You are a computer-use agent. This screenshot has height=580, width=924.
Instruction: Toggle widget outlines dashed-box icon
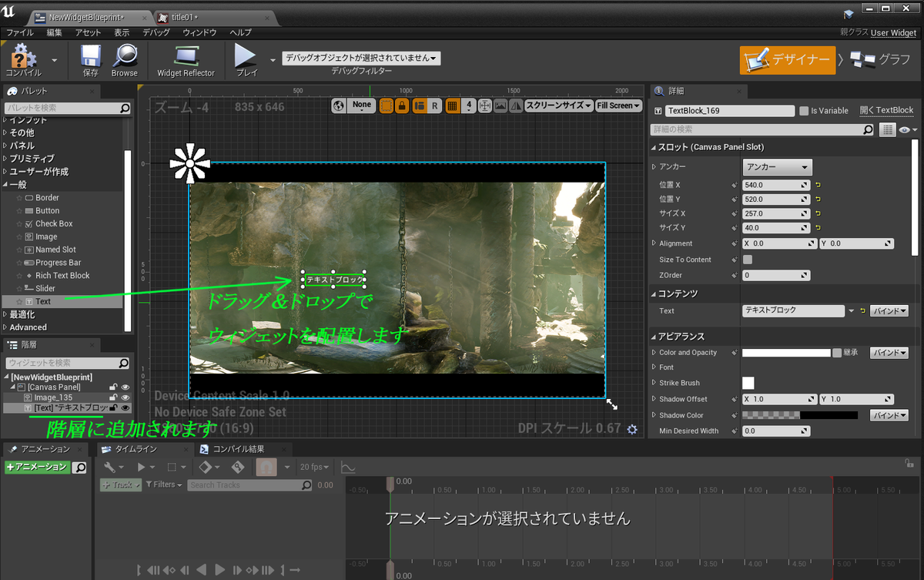[x=387, y=106]
